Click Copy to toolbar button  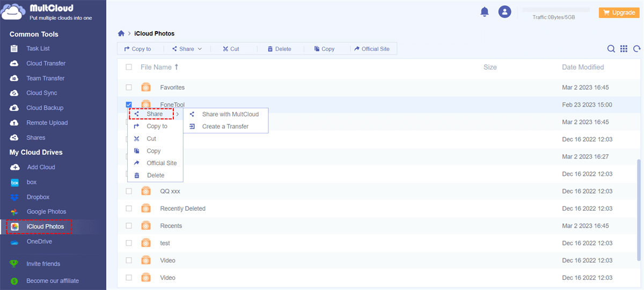point(137,49)
